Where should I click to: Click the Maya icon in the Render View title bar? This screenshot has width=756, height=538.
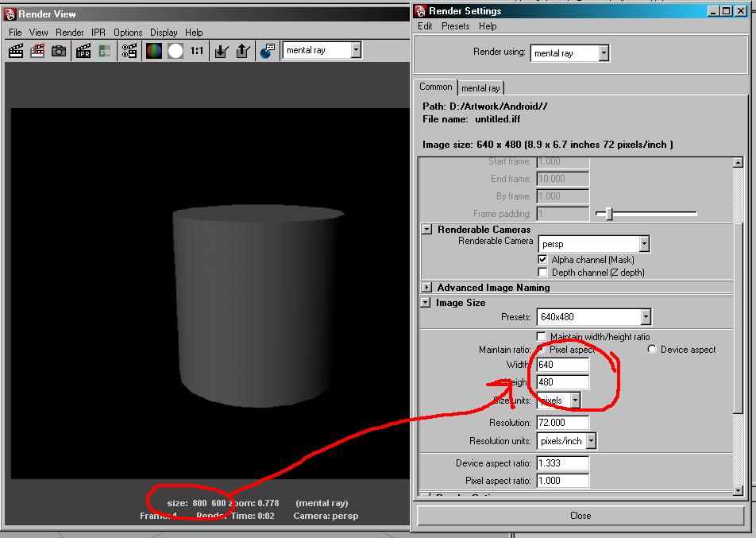pyautogui.click(x=10, y=14)
